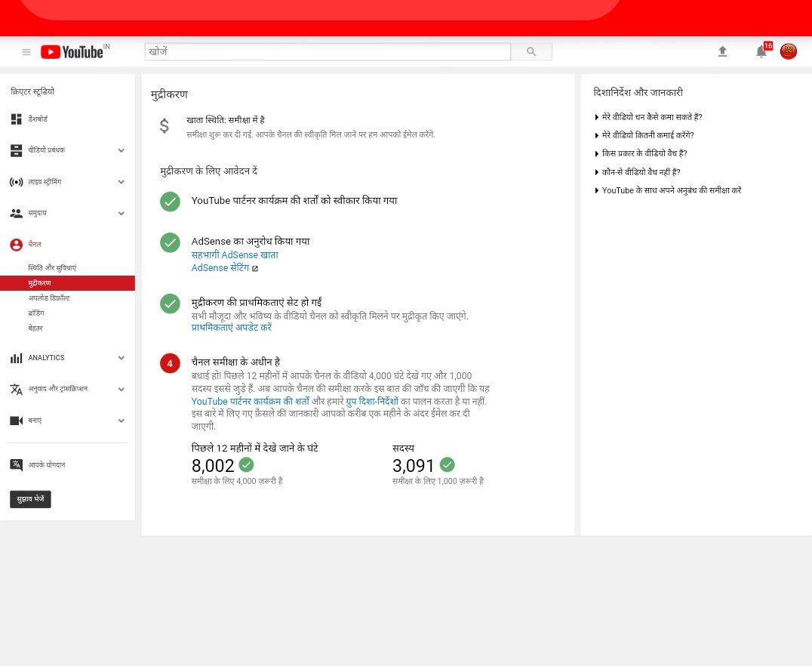Open the hamburger guide menu
This screenshot has width=812, height=666.
tap(26, 52)
